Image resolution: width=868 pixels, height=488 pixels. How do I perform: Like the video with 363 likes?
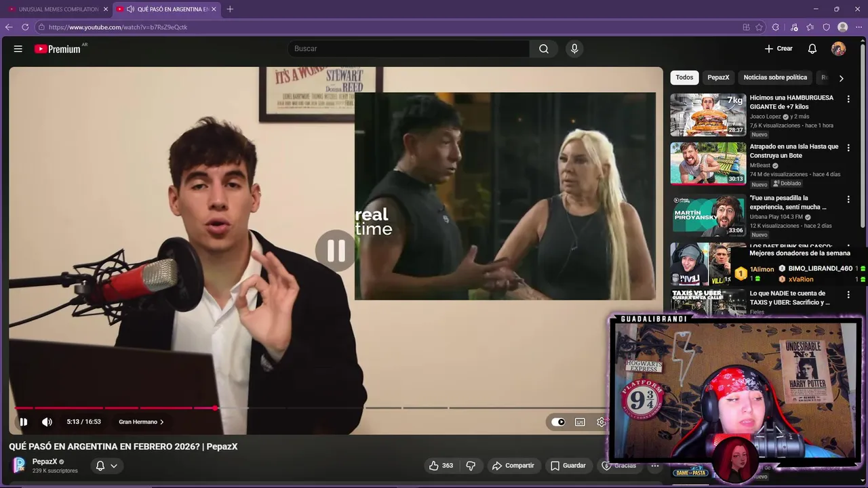441,466
